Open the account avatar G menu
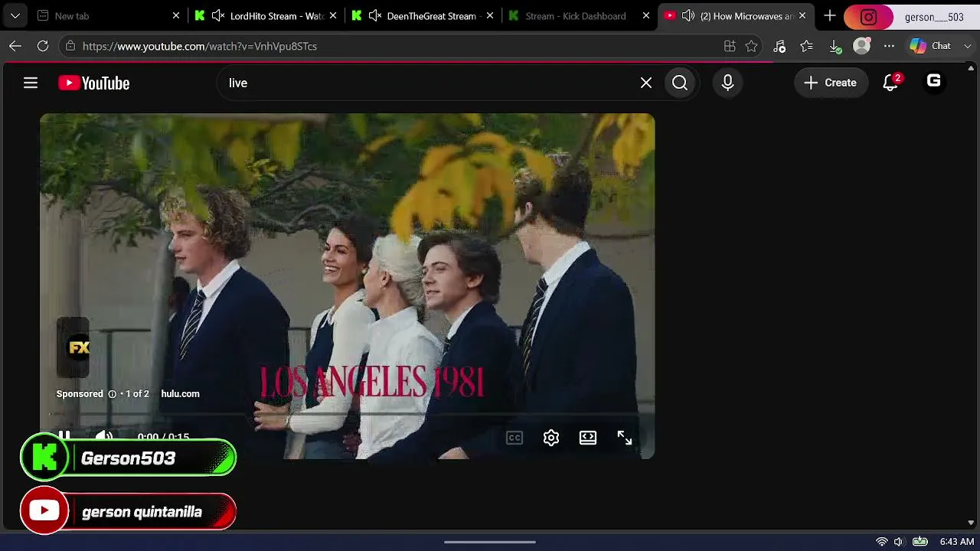The image size is (980, 551). (x=933, y=81)
